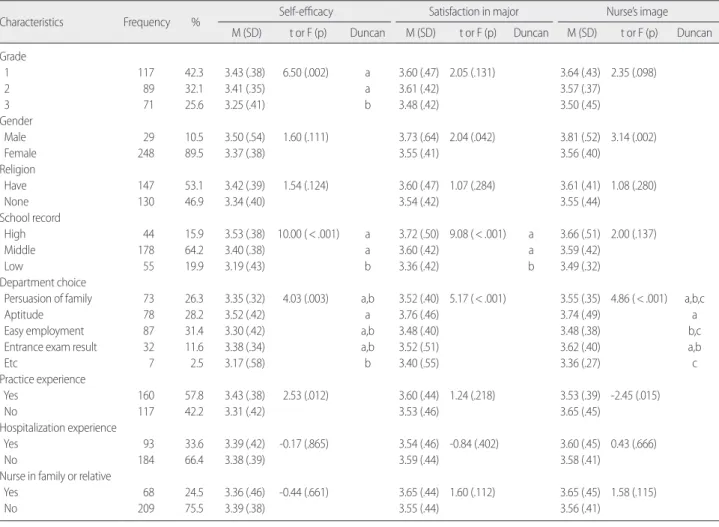Click the 'High' school record row label
Image resolution: width=719 pixels, height=527 pixels.
click(15, 234)
